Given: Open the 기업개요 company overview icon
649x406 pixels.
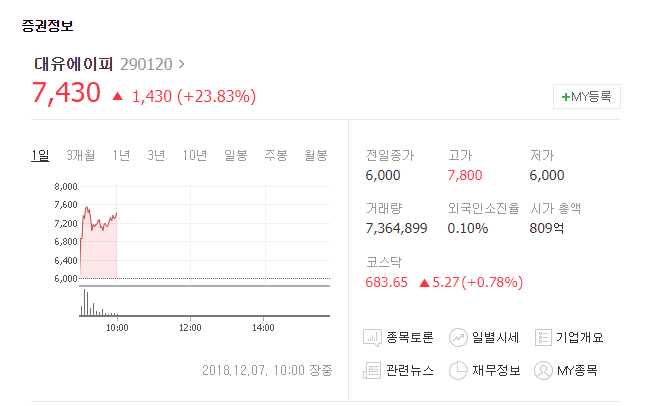Looking at the screenshot, I should [x=543, y=338].
